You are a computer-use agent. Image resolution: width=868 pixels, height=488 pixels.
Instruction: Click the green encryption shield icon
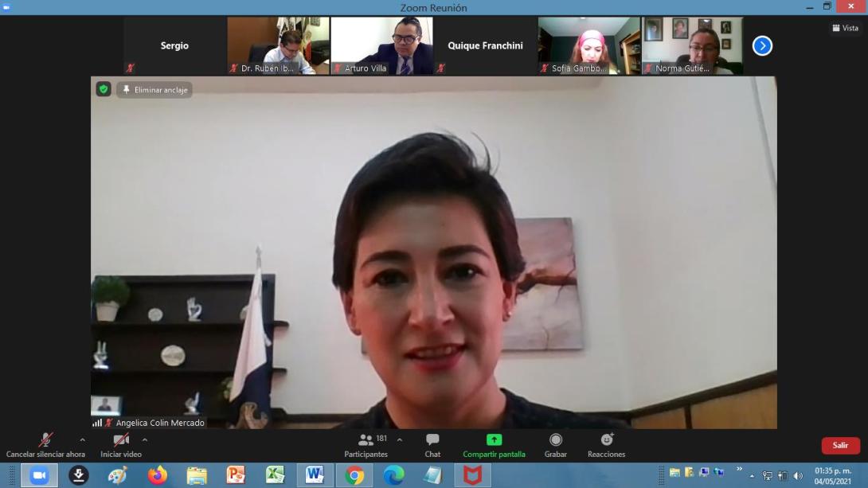(104, 89)
